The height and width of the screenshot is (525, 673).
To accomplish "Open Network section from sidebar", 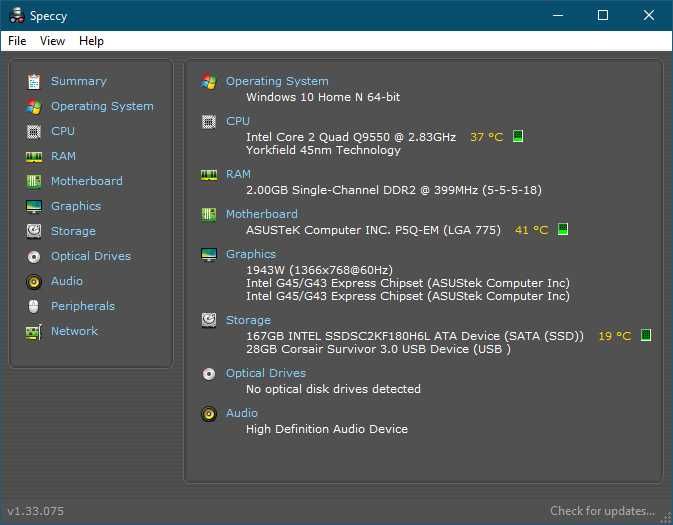I will click(x=74, y=331).
